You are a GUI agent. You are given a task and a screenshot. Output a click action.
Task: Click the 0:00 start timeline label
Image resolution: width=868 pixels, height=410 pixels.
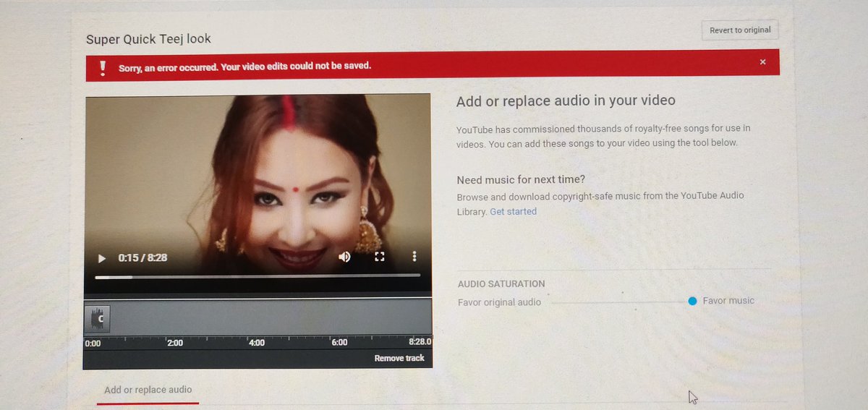tap(93, 343)
